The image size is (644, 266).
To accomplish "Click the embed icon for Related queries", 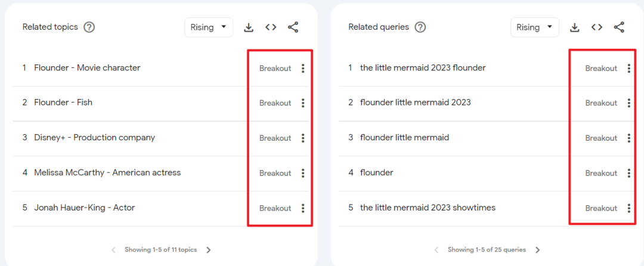I will [x=597, y=27].
